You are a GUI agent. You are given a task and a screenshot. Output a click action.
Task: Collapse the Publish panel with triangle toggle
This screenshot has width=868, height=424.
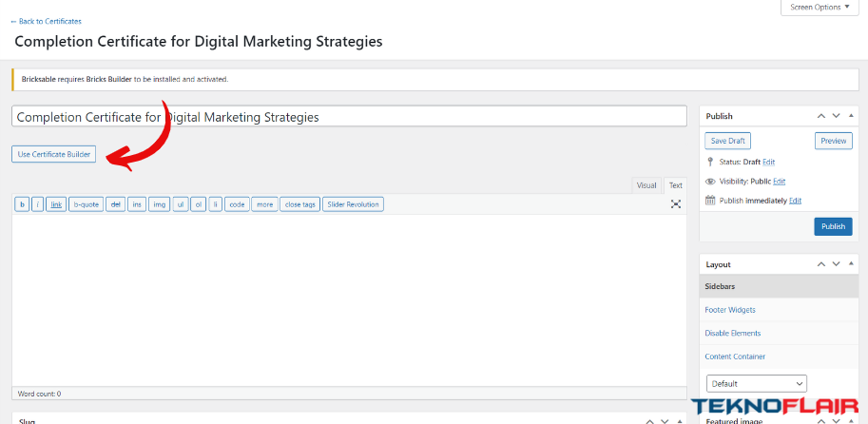click(851, 116)
